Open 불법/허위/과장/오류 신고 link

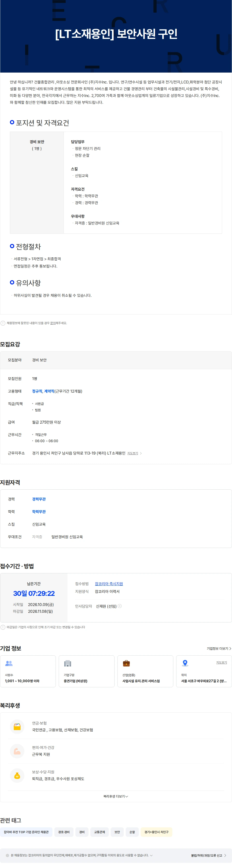pos(208,855)
